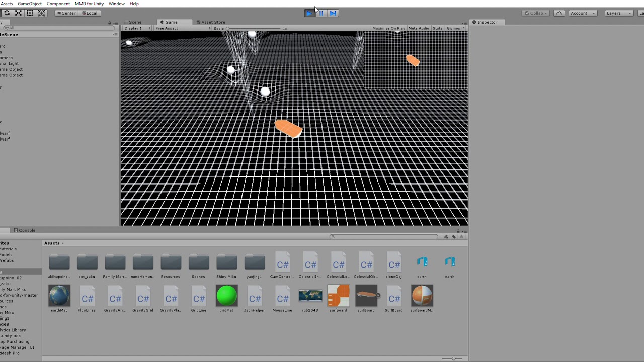Select the Scenes folder asset
The image size is (644, 362).
pos(198,266)
